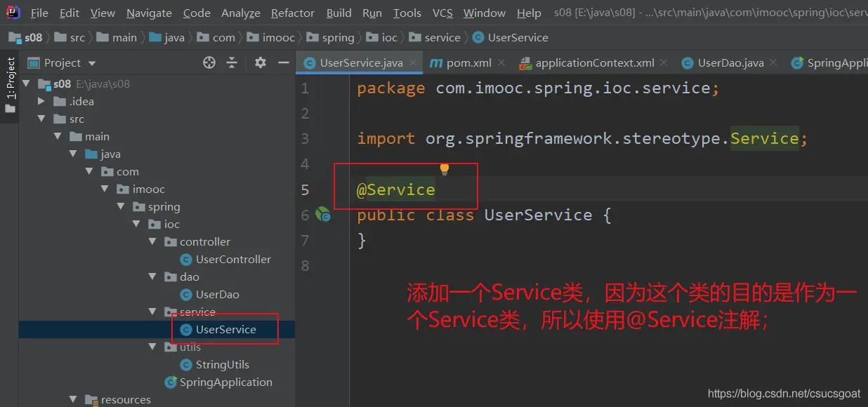This screenshot has width=868, height=407.
Task: Expand the .idea folder
Action: (x=42, y=101)
